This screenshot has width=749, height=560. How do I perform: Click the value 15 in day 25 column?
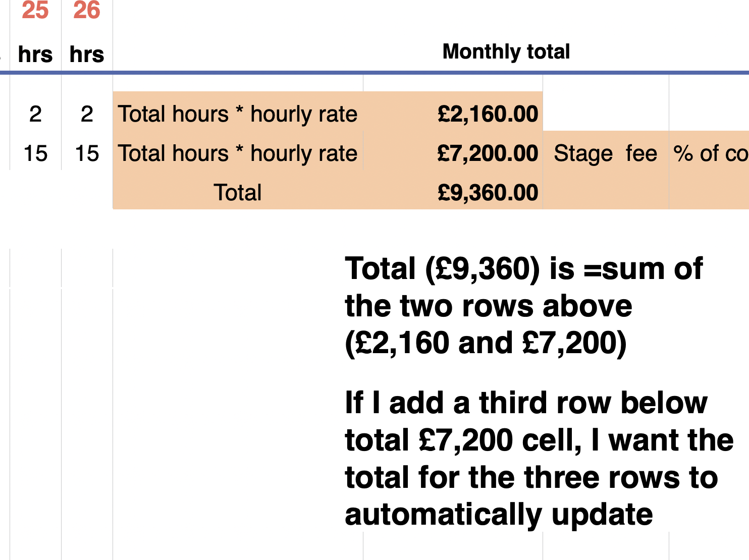35,153
